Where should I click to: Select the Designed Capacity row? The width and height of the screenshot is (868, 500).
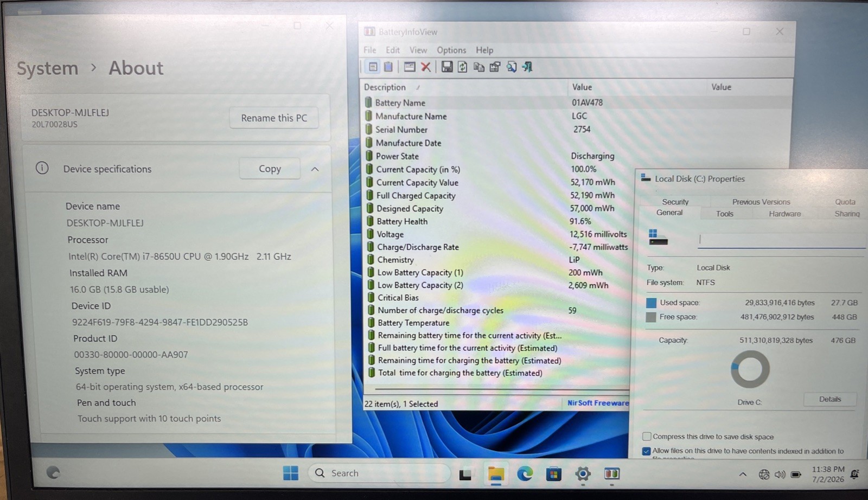(x=496, y=209)
